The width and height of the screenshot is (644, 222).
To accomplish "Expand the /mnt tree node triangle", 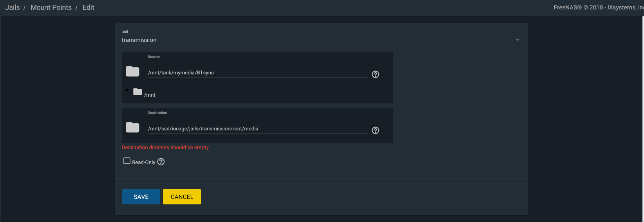I will tap(127, 90).
